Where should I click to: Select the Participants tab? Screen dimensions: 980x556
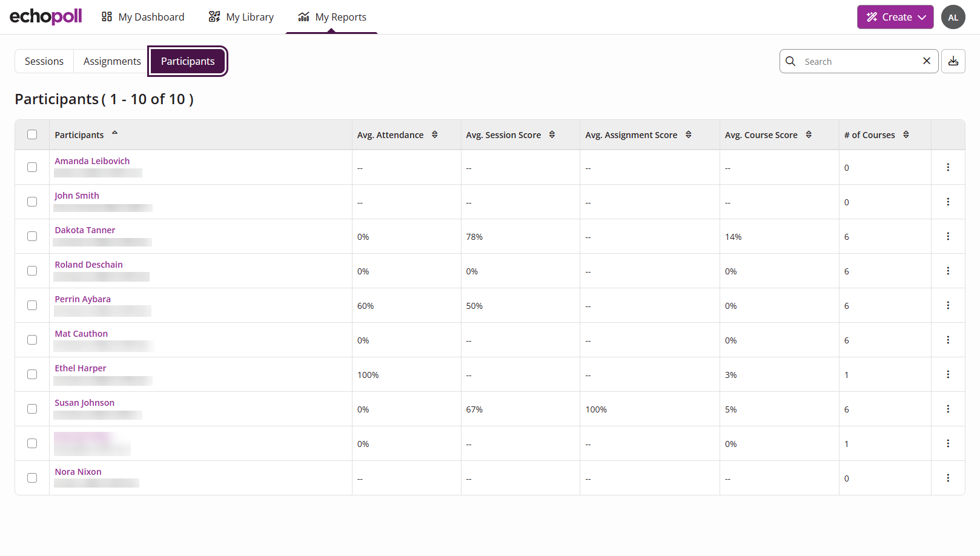(188, 61)
